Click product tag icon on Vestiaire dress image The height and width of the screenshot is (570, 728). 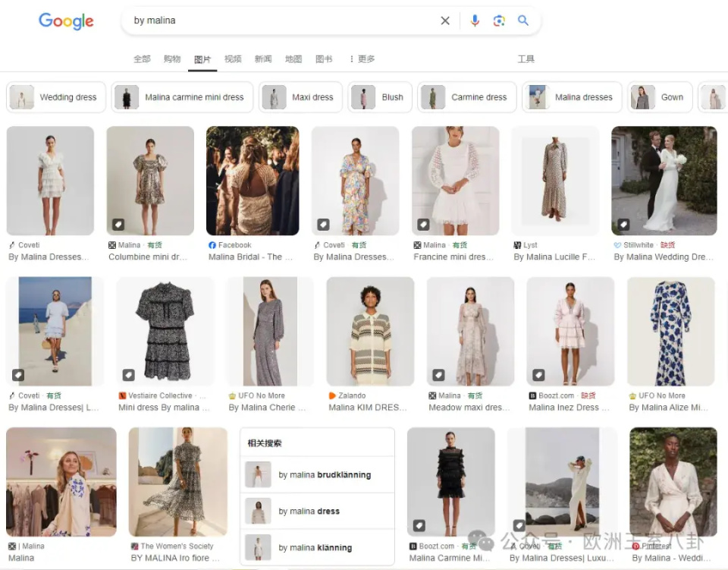(x=129, y=374)
